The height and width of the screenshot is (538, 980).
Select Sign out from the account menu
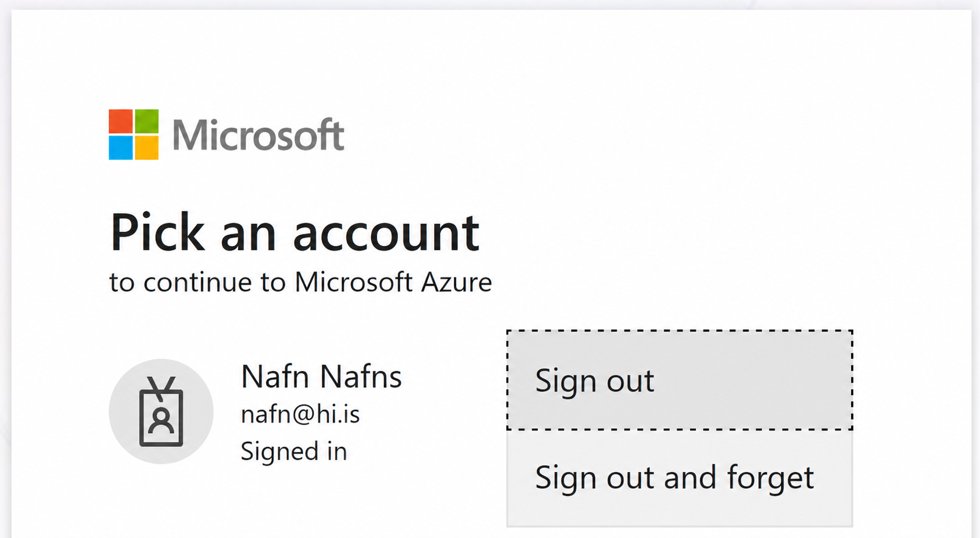coord(680,380)
